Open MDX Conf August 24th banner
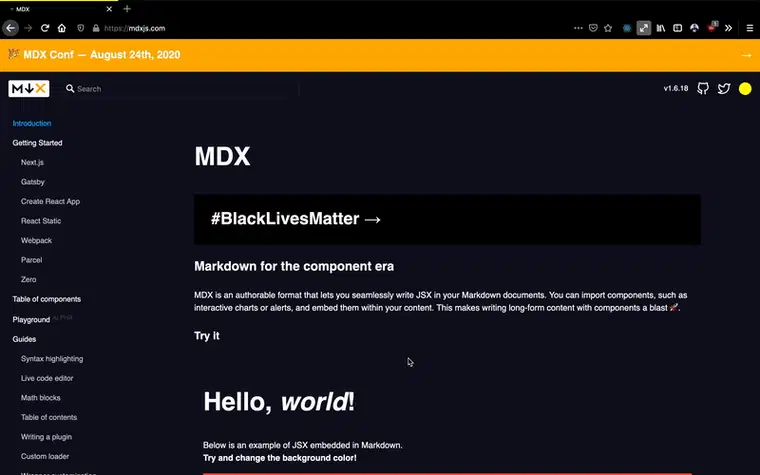This screenshot has height=475, width=760. pos(102,55)
